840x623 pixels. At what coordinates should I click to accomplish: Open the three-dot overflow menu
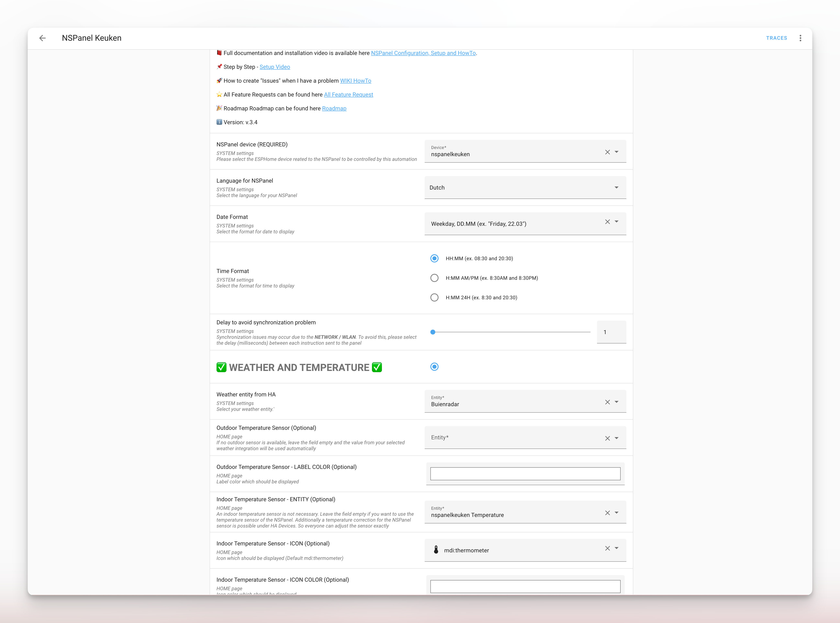click(x=800, y=38)
